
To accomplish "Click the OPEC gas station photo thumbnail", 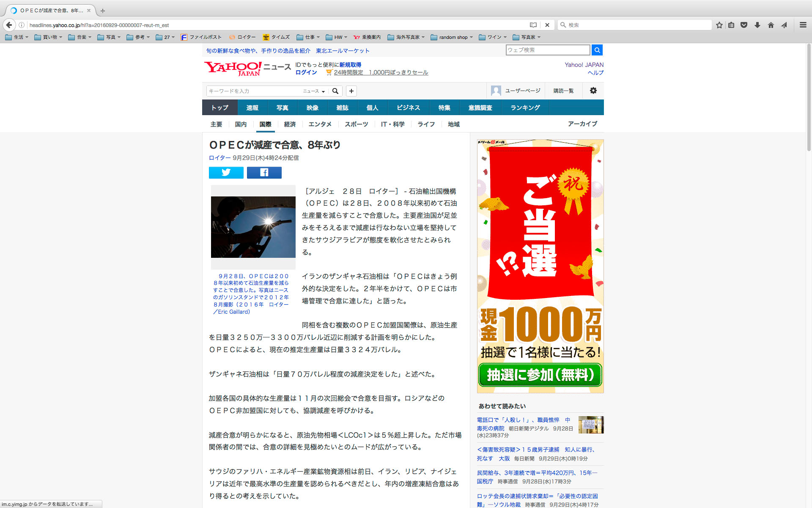I will (x=253, y=227).
